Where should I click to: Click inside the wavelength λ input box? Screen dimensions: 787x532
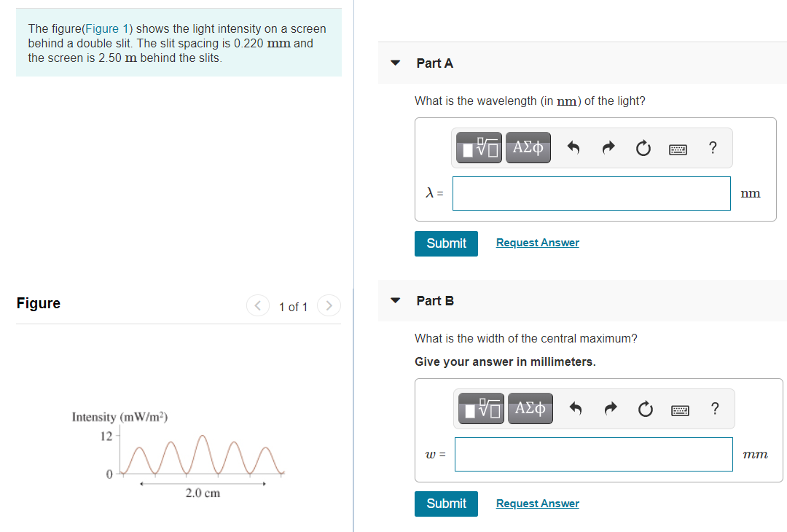591,193
